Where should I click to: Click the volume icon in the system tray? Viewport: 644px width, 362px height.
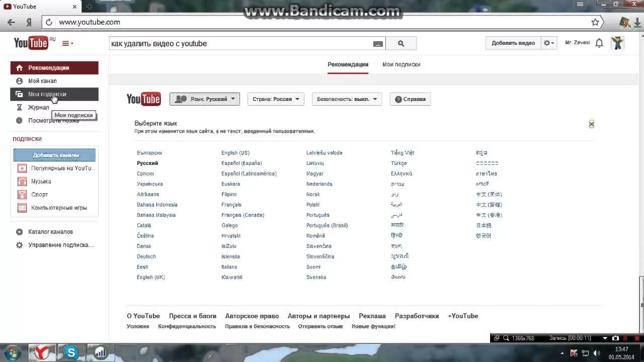pos(597,353)
